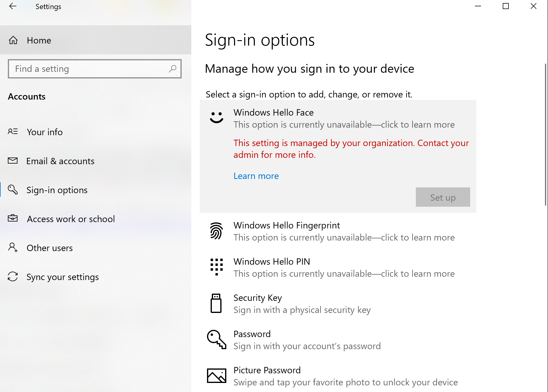This screenshot has height=392, width=548.
Task: Click the Home house icon
Action: pos(13,40)
